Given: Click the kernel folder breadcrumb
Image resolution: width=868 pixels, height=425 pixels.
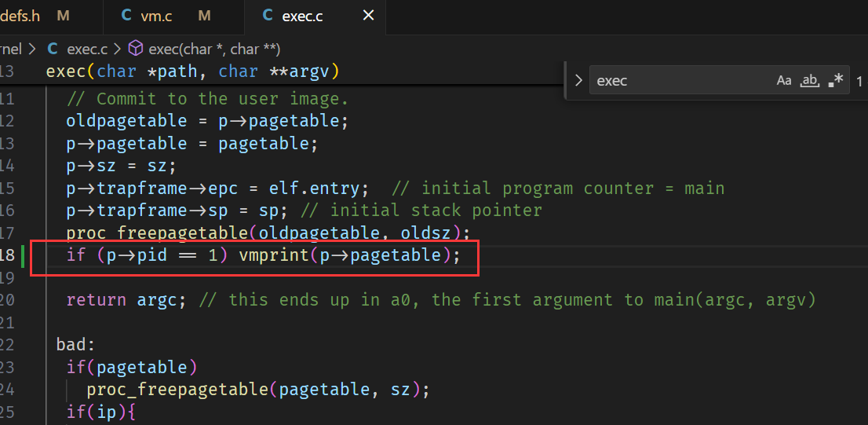Looking at the screenshot, I should click(x=9, y=49).
